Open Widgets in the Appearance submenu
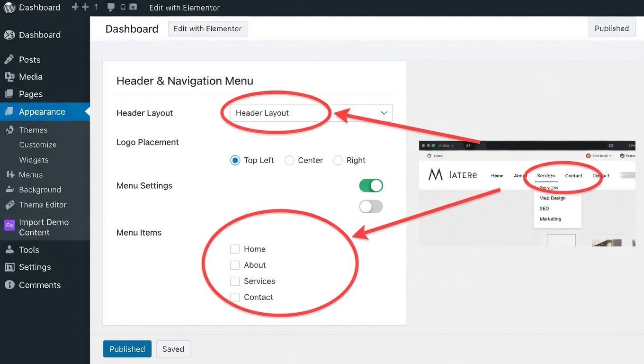Viewport: 644px width, 364px height. [34, 160]
